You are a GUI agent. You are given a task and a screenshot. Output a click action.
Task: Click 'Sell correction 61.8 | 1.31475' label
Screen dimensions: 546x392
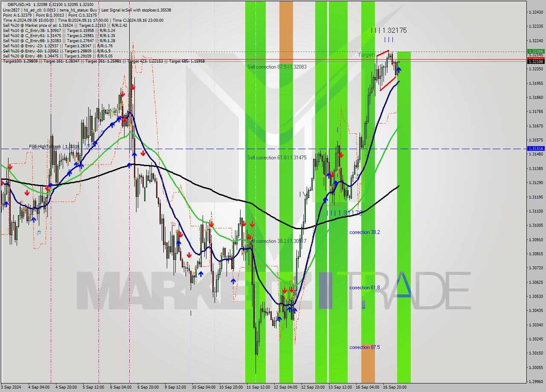[277, 158]
